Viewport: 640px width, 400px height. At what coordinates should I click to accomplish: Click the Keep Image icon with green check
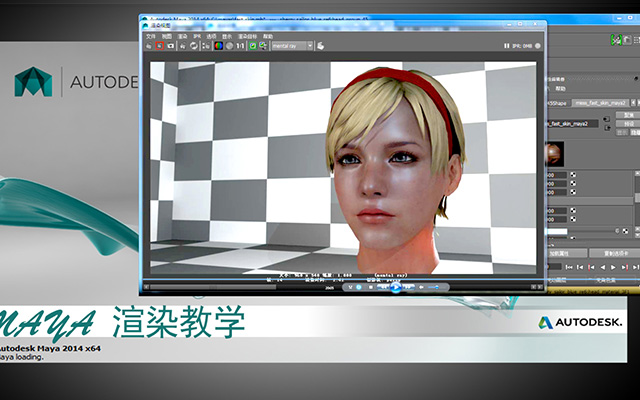pos(253,46)
